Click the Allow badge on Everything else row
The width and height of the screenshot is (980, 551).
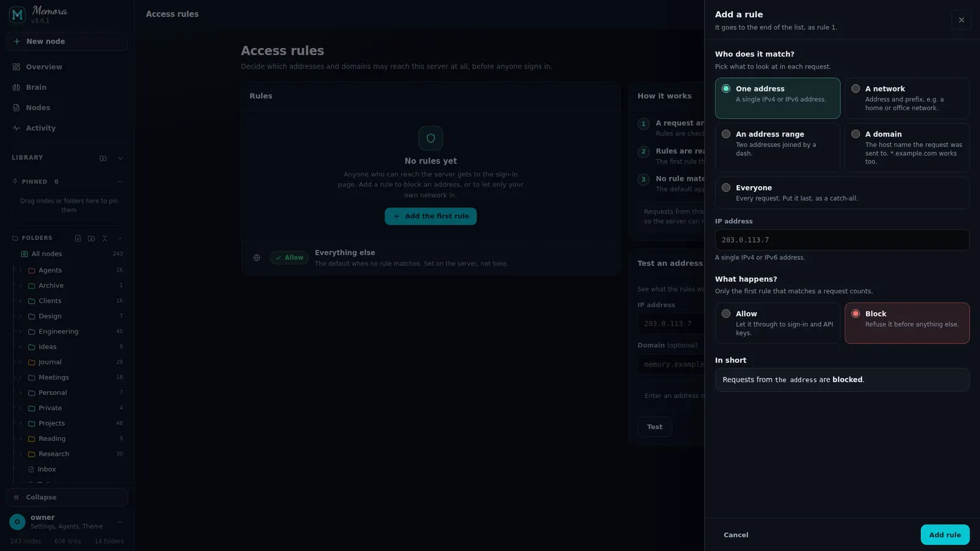click(x=289, y=258)
